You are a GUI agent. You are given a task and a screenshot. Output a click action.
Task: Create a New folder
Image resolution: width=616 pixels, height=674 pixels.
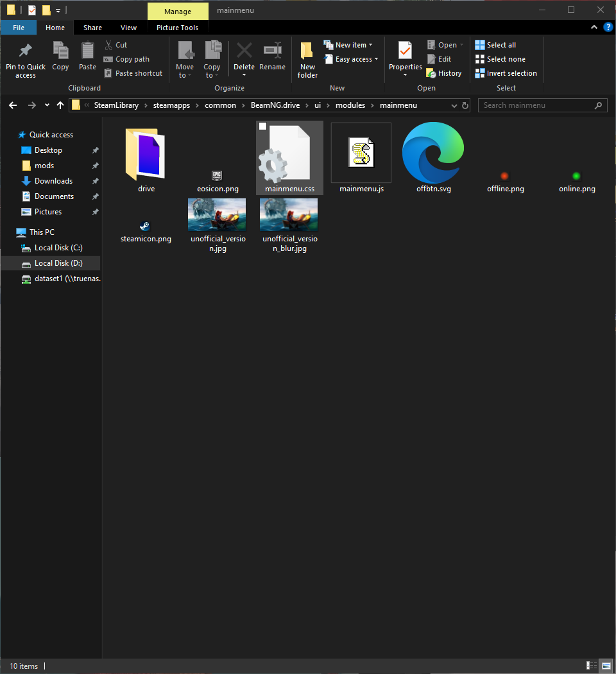[x=307, y=60]
